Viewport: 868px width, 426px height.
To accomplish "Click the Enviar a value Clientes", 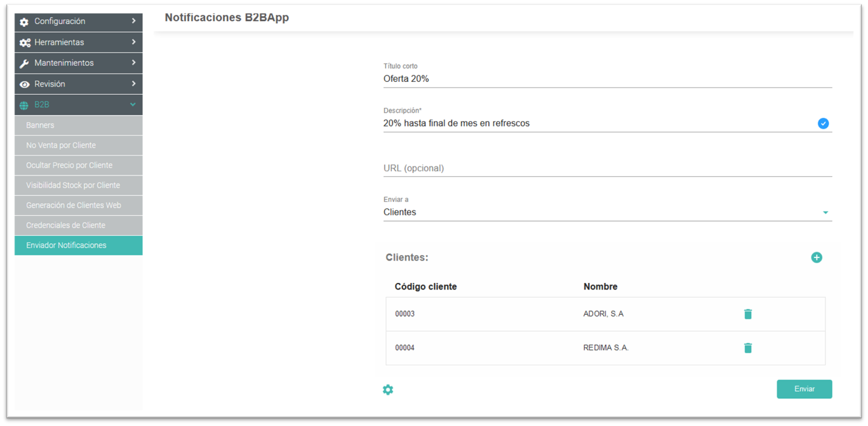I will tap(400, 212).
